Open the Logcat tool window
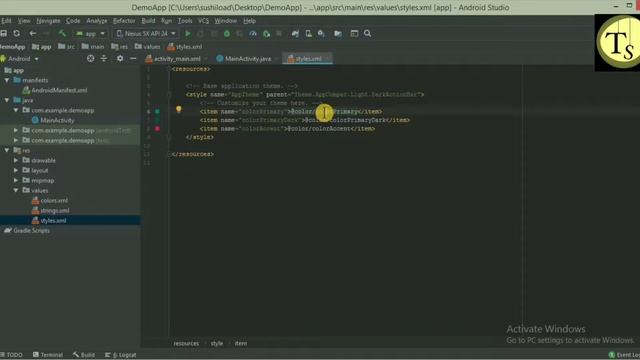The width and height of the screenshot is (640, 360). click(121, 355)
